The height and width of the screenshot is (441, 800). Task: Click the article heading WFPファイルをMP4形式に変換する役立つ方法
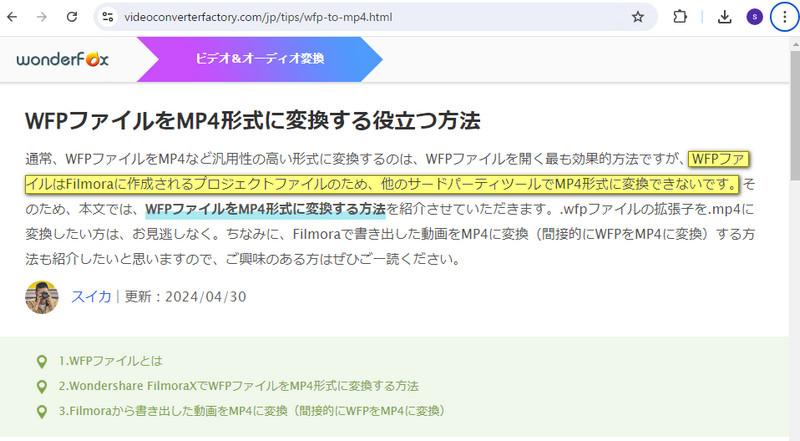click(x=252, y=121)
